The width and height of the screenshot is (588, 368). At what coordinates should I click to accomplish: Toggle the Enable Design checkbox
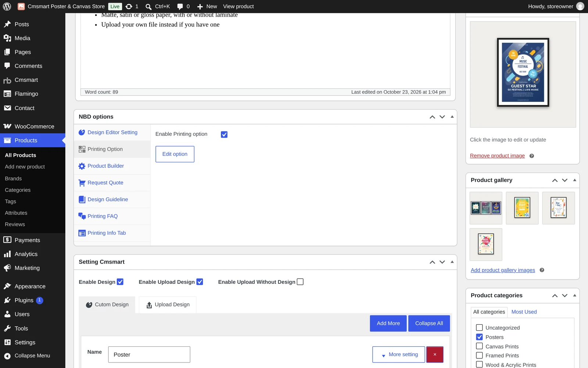[120, 282]
